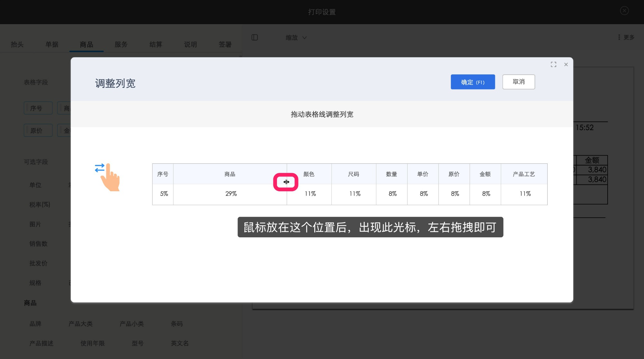Add the 税率(%) optional field

(40, 205)
